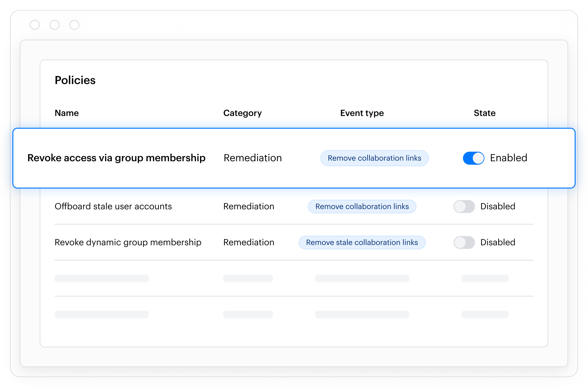Click the State column header
This screenshot has height=387, width=588.
point(484,113)
